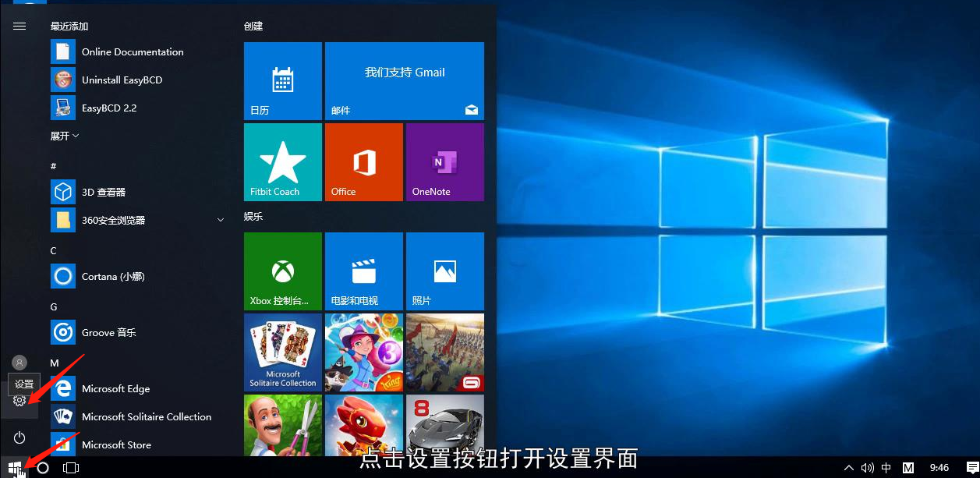Open the user account icon

[x=19, y=363]
